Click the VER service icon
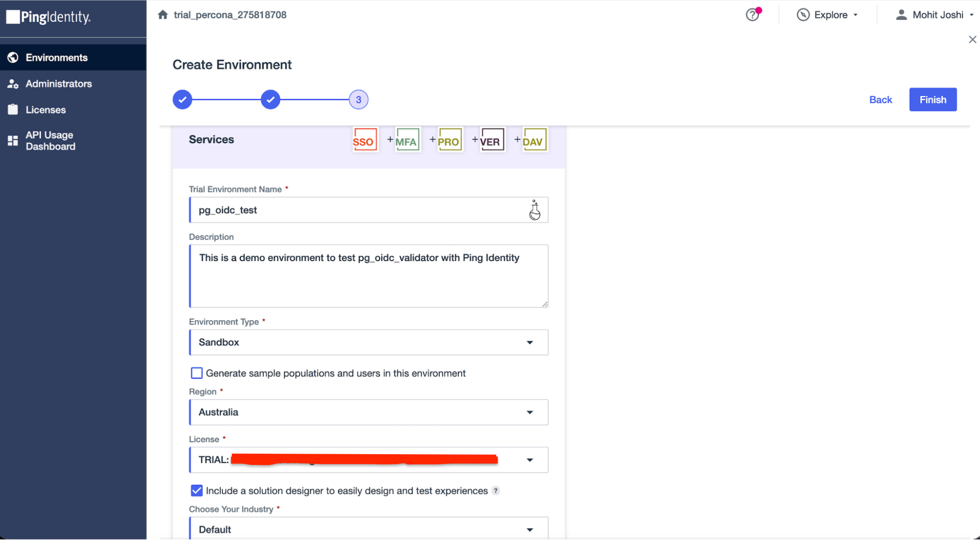Screen dimensions: 980x540 point(492,140)
